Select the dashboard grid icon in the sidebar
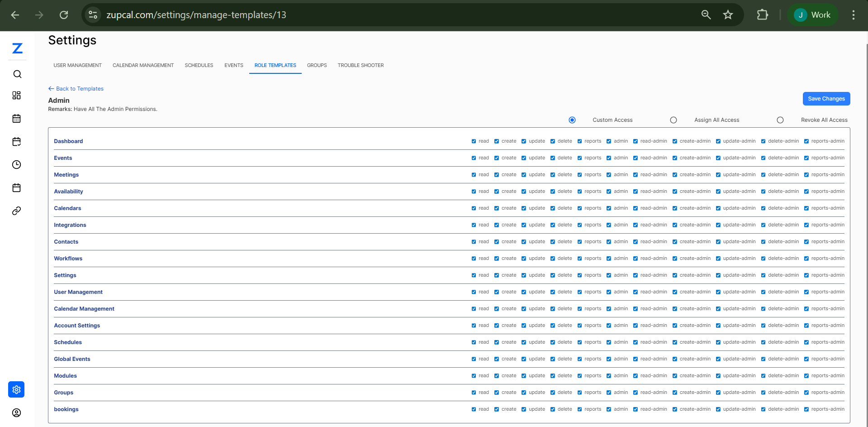 [17, 96]
